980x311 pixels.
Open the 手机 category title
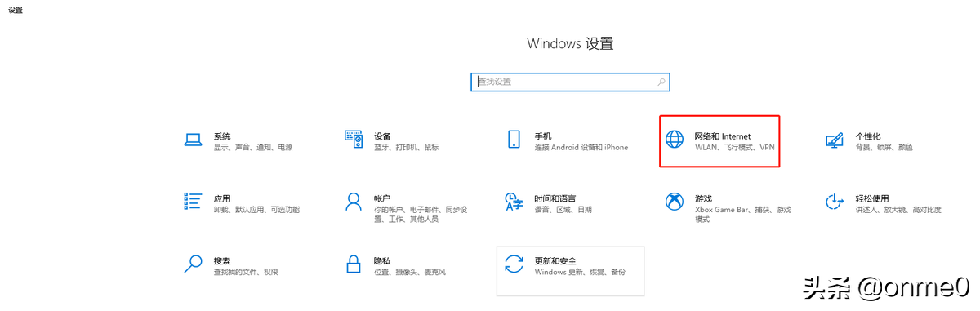[543, 136]
